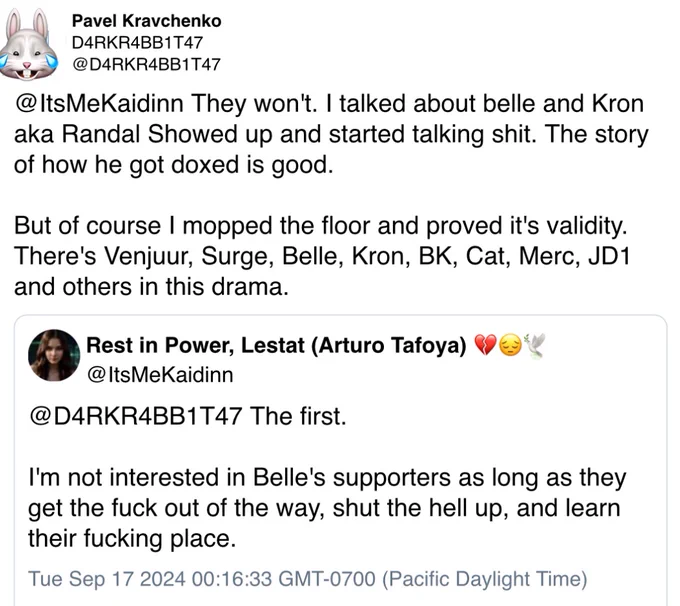680x606 pixels.
Task: Open the quoted user's portrait avatar
Action: pos(54,355)
